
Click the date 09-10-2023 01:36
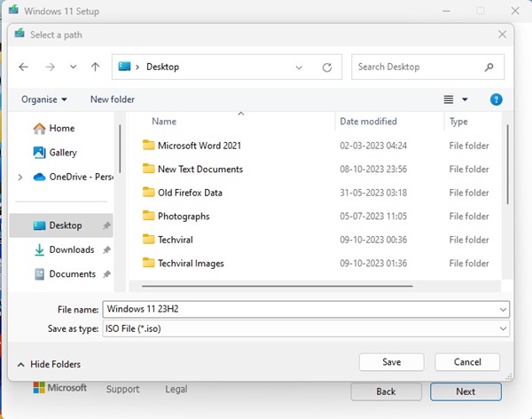[x=373, y=264]
